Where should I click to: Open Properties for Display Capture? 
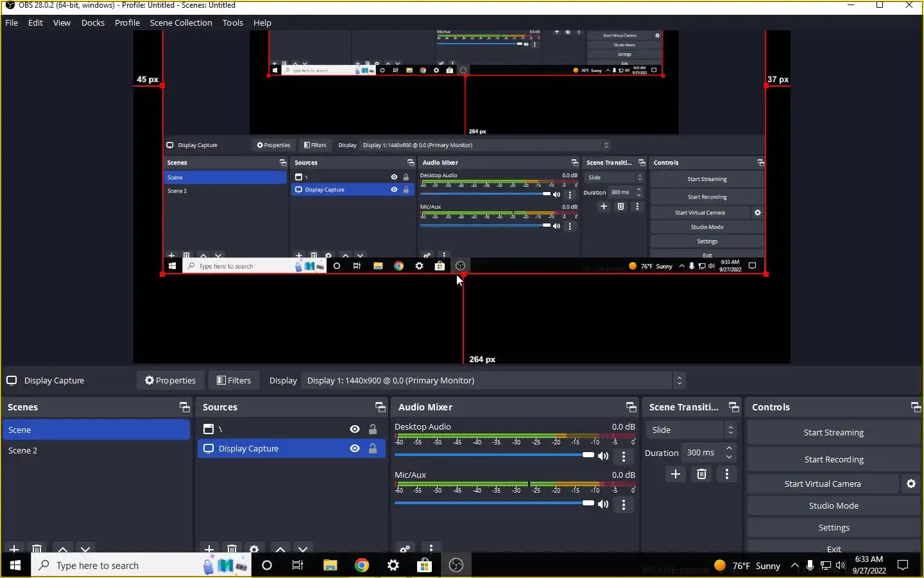170,380
